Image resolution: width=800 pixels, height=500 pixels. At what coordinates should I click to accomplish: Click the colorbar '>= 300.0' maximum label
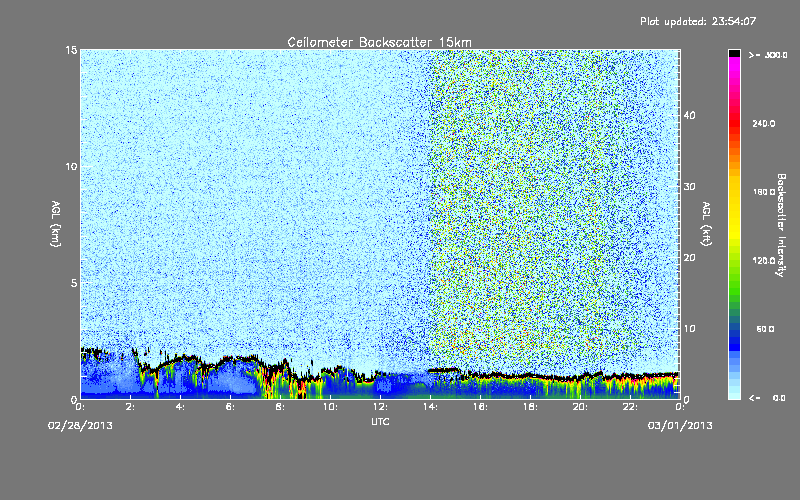768,55
